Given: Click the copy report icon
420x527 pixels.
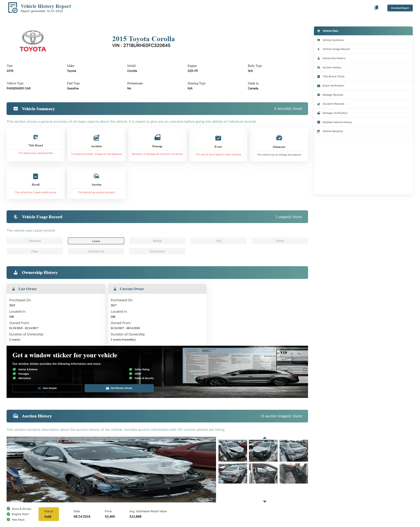Looking at the screenshot, I should [x=376, y=8].
